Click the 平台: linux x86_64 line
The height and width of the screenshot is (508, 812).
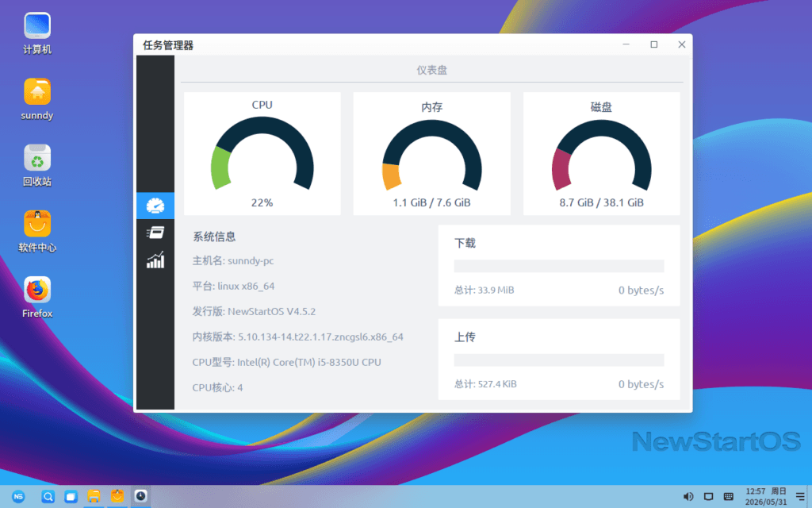234,286
